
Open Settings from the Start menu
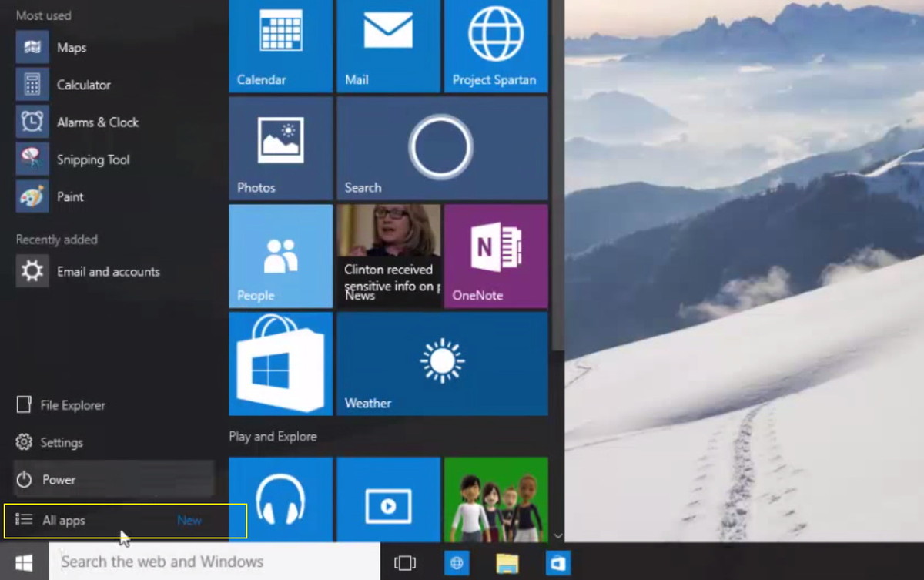[61, 443]
